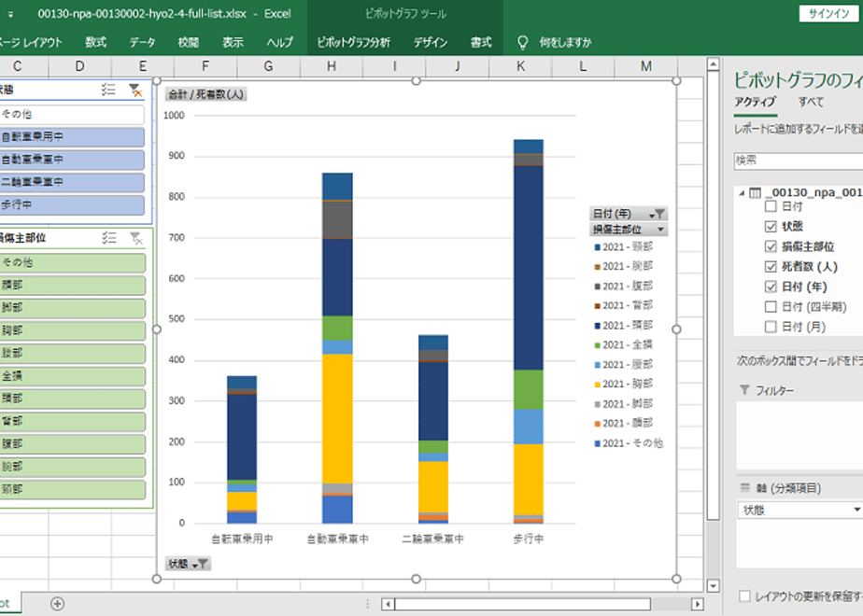Select 自動車乗車中 in the 状態 slicer
Viewport: 863px width, 616px height.
click(72, 160)
